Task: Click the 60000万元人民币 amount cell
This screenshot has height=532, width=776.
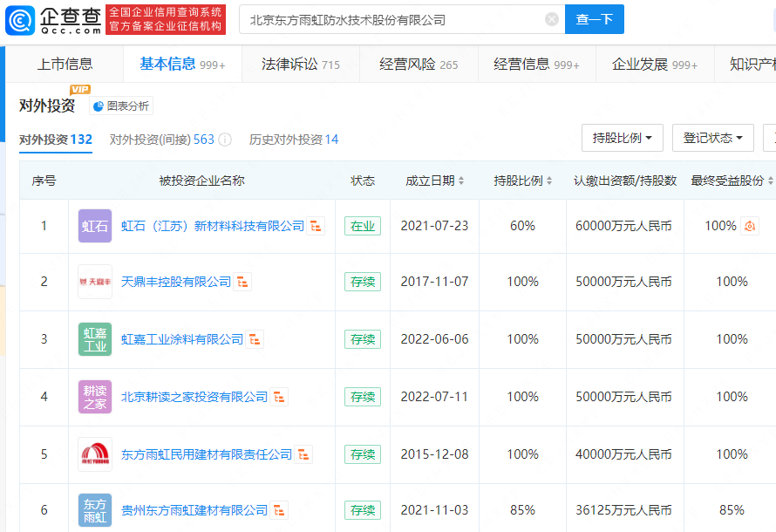Action: [x=623, y=226]
